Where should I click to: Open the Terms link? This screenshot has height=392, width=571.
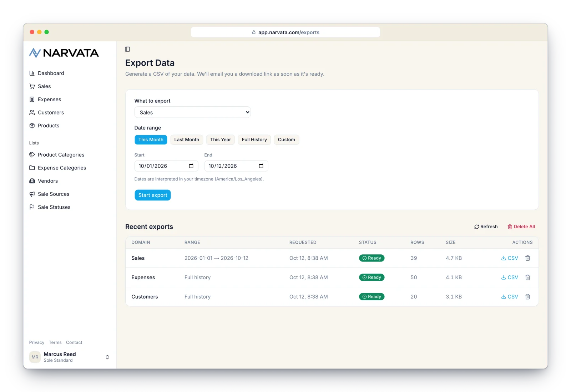point(55,342)
